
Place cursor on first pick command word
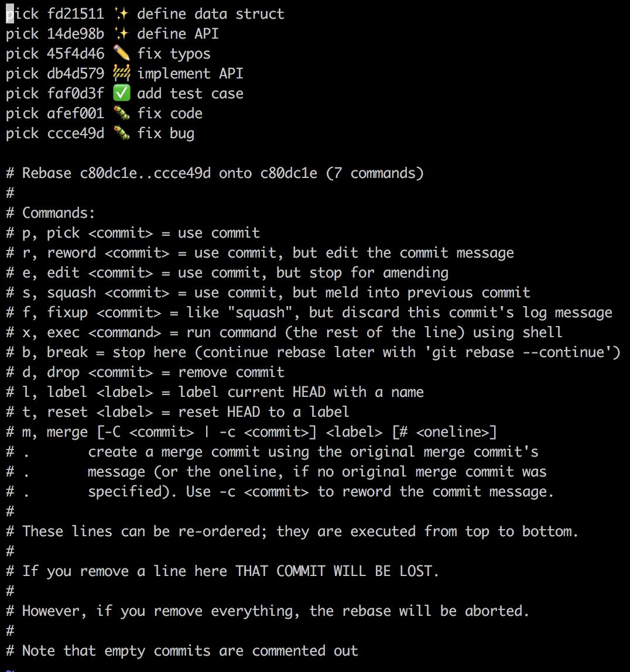(x=22, y=14)
